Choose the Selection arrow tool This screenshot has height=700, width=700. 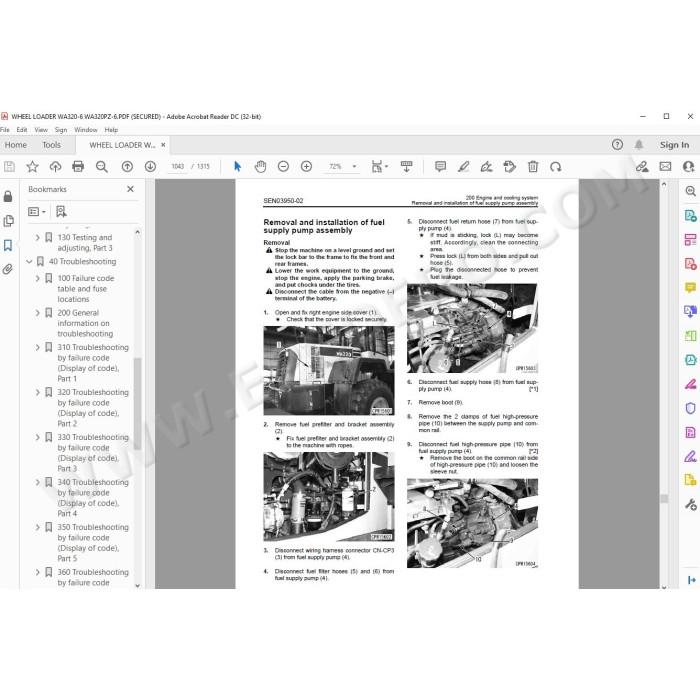click(x=238, y=167)
